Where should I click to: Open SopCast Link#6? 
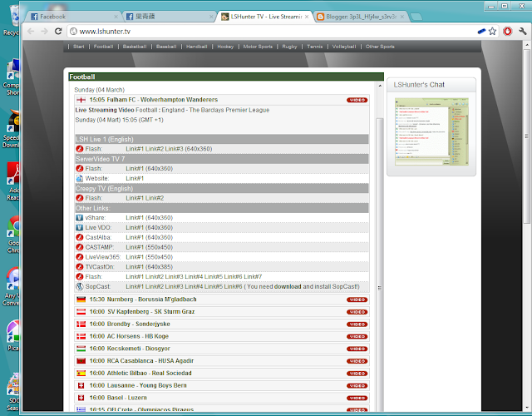point(233,286)
